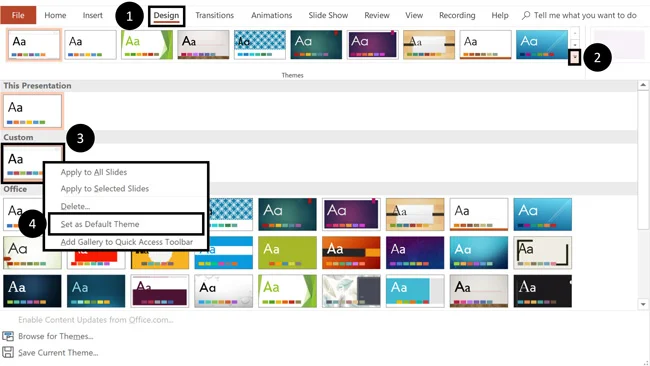Select first white Office theme in ribbon

click(34, 44)
